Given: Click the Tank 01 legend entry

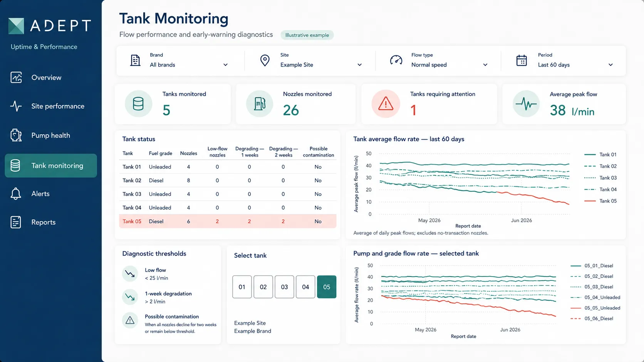Looking at the screenshot, I should tap(600, 155).
